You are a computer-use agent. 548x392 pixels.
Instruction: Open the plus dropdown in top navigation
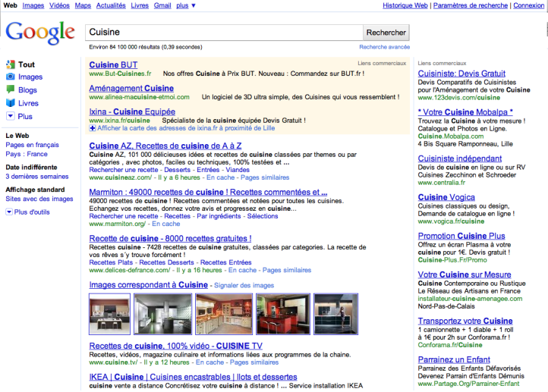click(x=186, y=5)
